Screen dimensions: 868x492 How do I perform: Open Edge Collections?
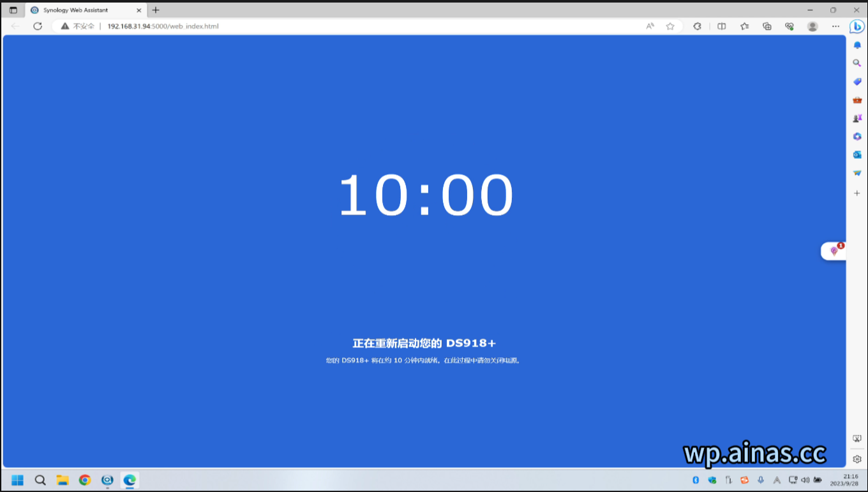click(767, 26)
